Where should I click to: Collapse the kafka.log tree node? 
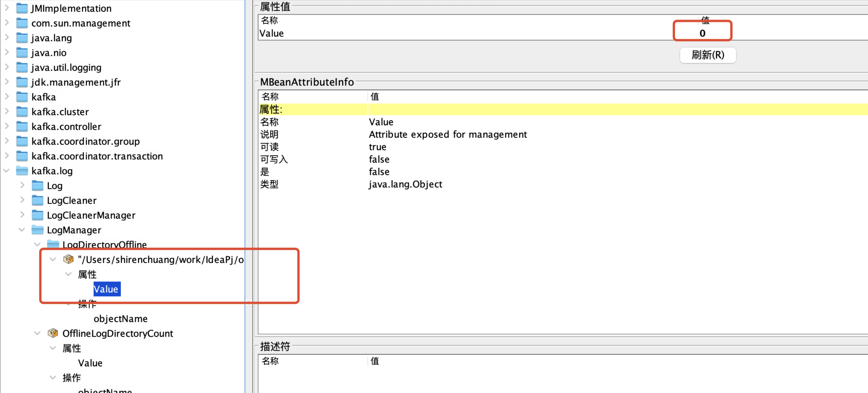(6, 171)
